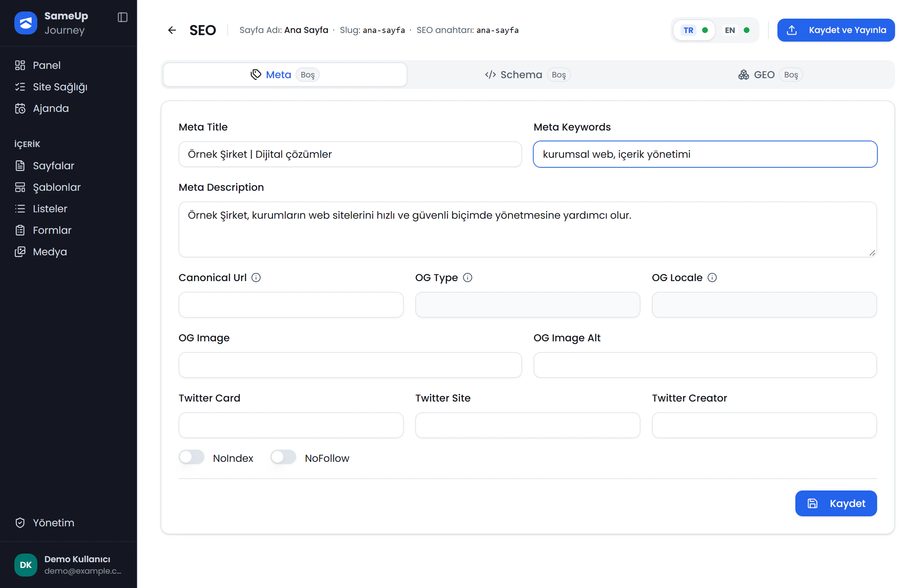Click the OG Type field
This screenshot has width=918, height=588.
pos(528,305)
